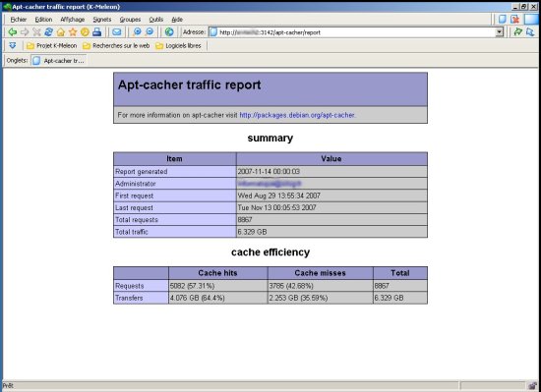Open the Logiciels libres bookmark folder
Screen dimensions: 541x392
(x=178, y=45)
